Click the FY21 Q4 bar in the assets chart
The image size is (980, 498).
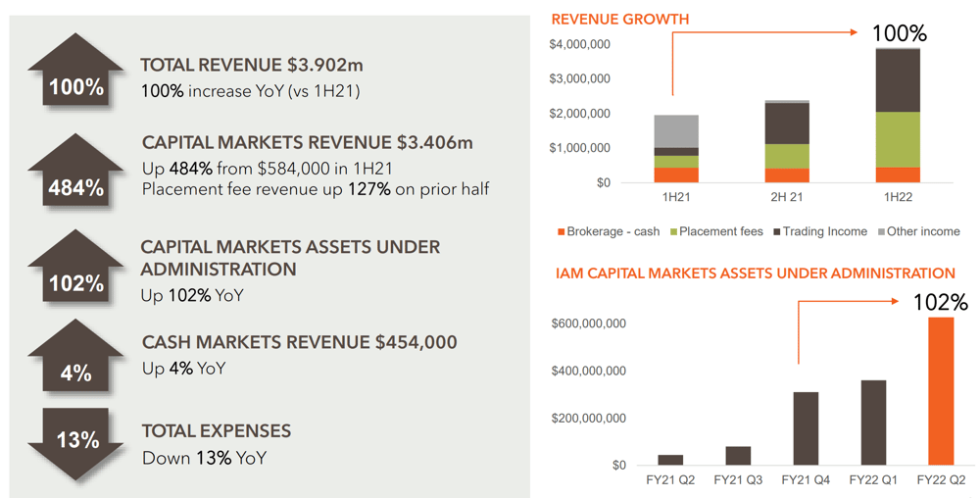click(x=806, y=428)
